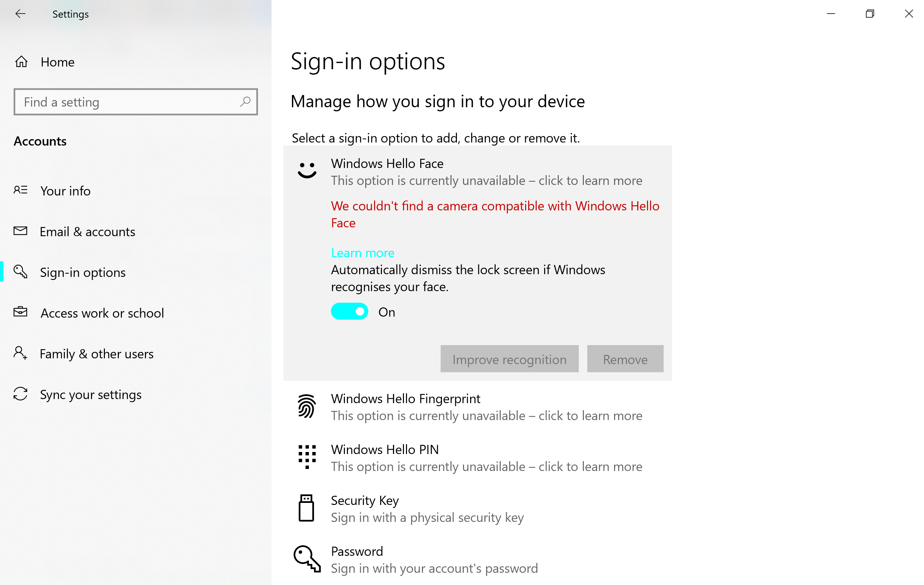Open the Home icon in sidebar
Image resolution: width=924 pixels, height=585 pixels.
(x=21, y=61)
